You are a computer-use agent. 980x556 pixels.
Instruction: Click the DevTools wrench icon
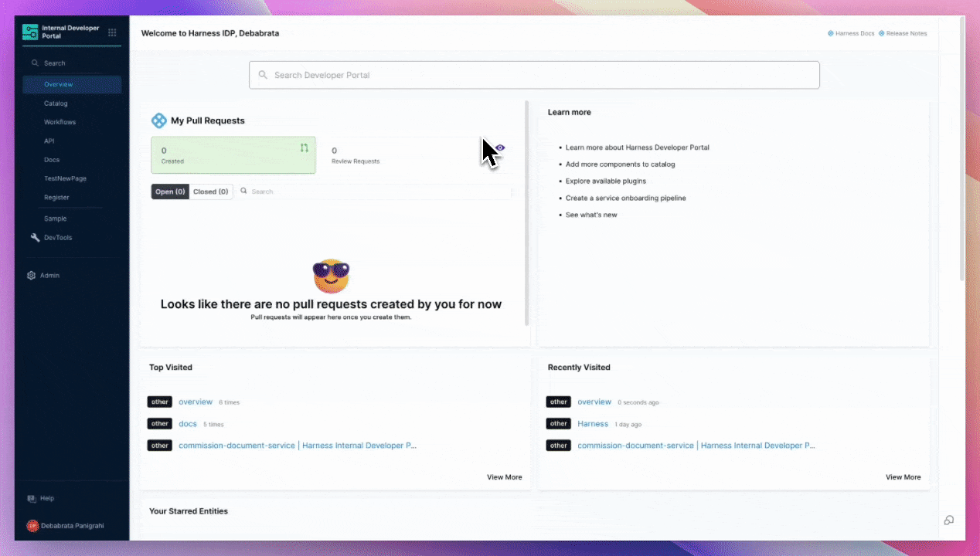coord(35,238)
